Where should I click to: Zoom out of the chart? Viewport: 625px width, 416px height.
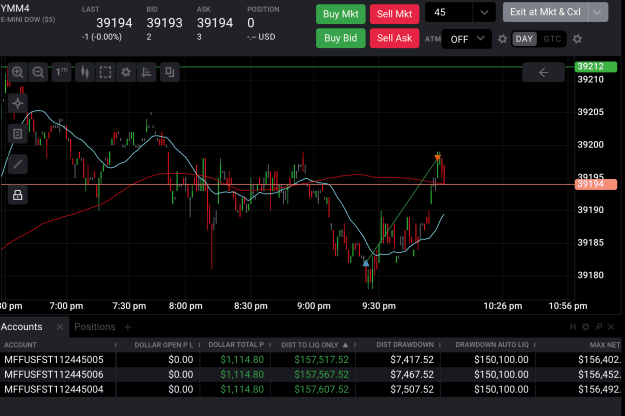tap(38, 72)
